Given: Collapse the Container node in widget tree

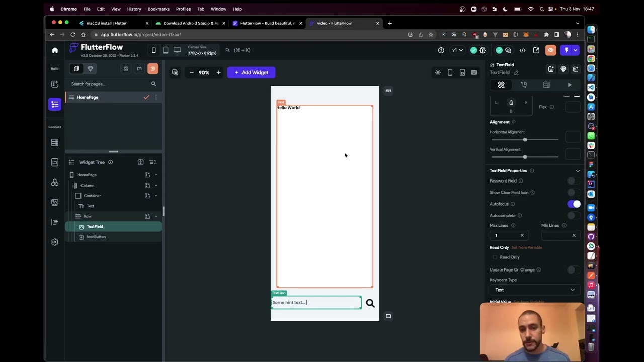Looking at the screenshot, I should [156, 196].
